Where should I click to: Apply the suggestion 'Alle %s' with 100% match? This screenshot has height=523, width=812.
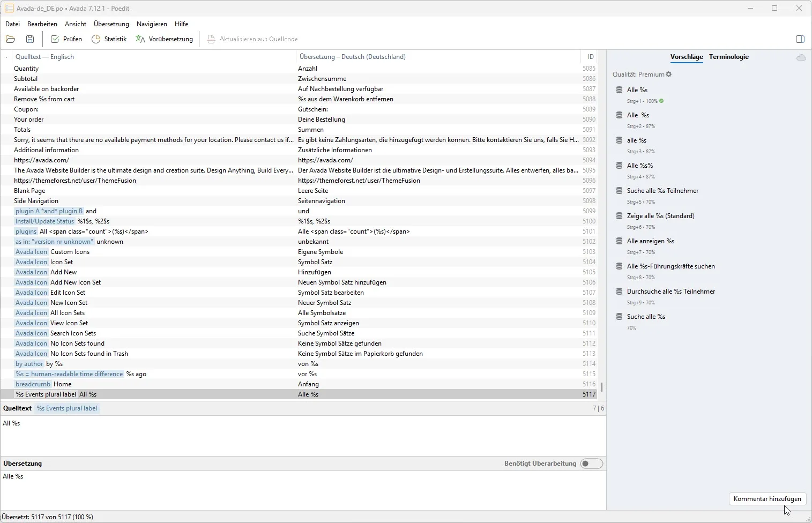[x=637, y=90]
